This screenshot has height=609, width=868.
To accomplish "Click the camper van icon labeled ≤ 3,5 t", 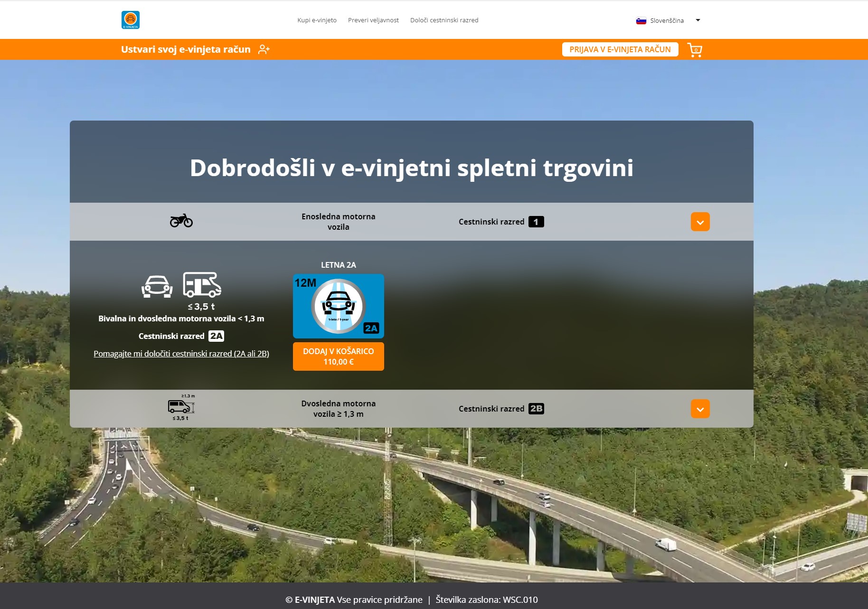I will [201, 285].
